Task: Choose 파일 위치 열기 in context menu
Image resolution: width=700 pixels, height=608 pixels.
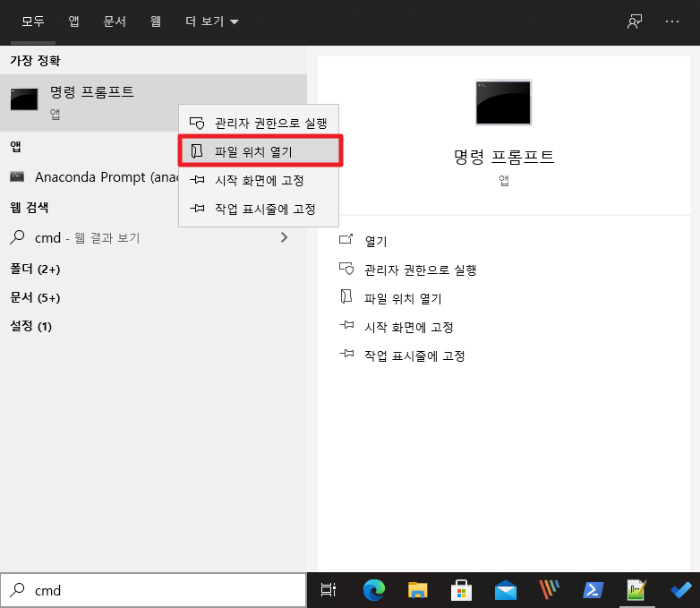Action: point(259,151)
